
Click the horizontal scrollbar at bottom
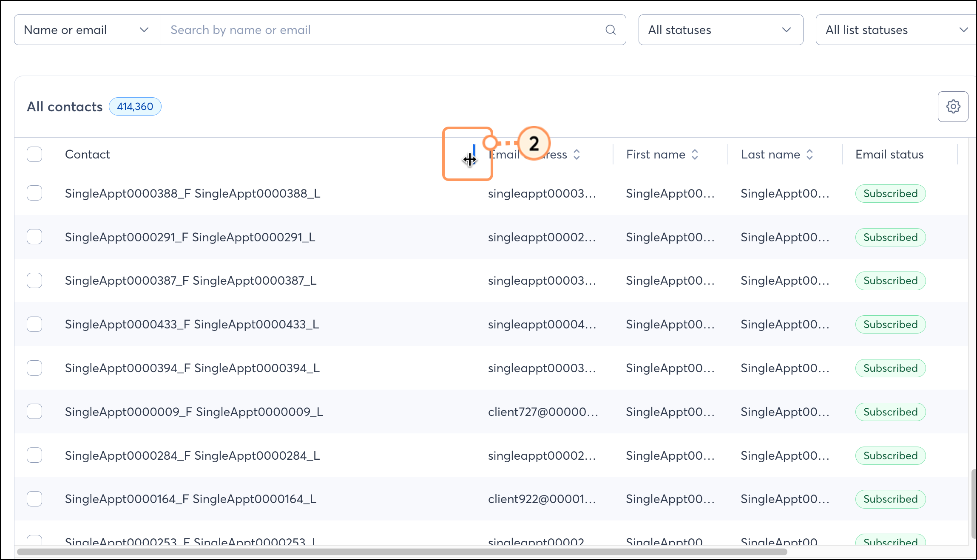(402, 552)
